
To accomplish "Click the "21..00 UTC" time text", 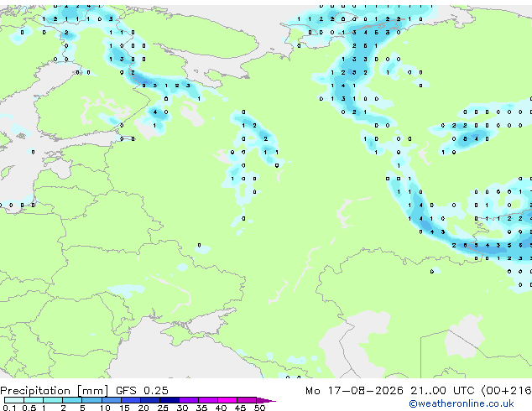I will click(442, 391).
